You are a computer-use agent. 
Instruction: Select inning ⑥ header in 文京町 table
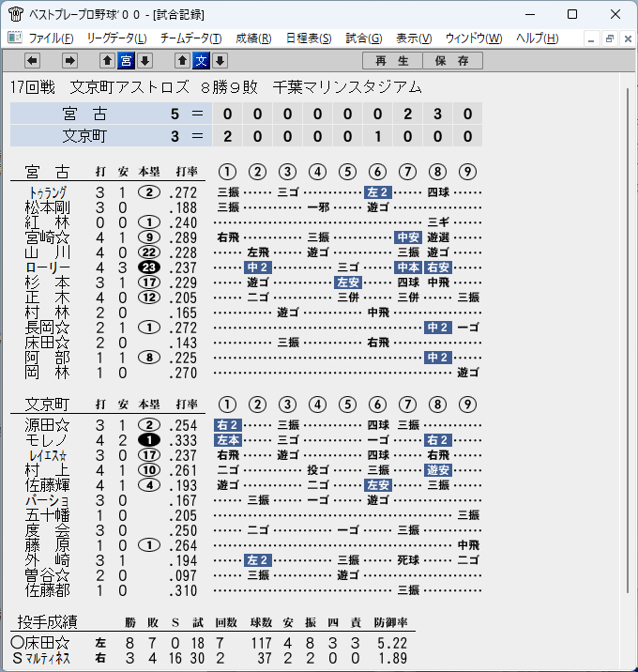[377, 405]
